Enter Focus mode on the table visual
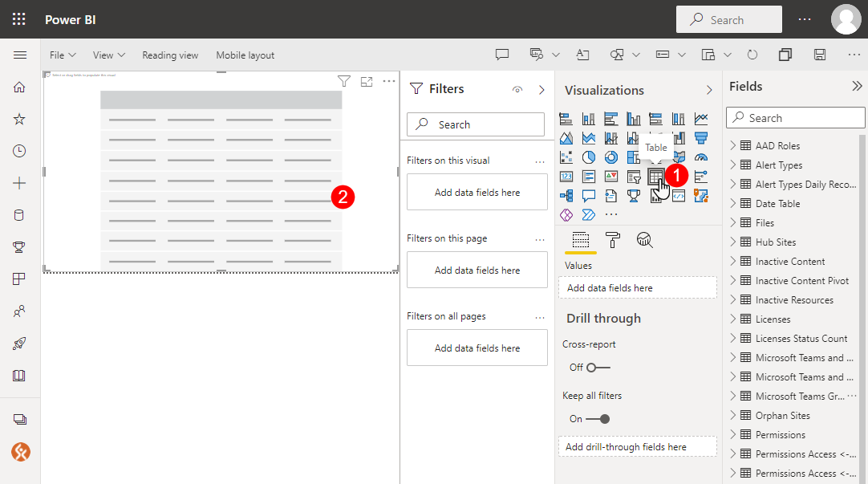Image resolution: width=868 pixels, height=484 pixels. tap(367, 81)
